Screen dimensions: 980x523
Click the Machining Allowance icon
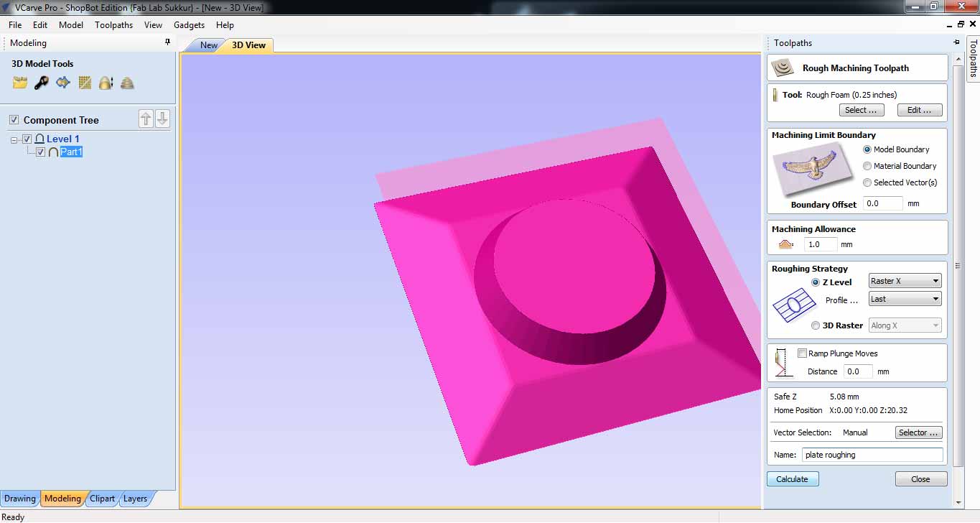click(x=785, y=244)
